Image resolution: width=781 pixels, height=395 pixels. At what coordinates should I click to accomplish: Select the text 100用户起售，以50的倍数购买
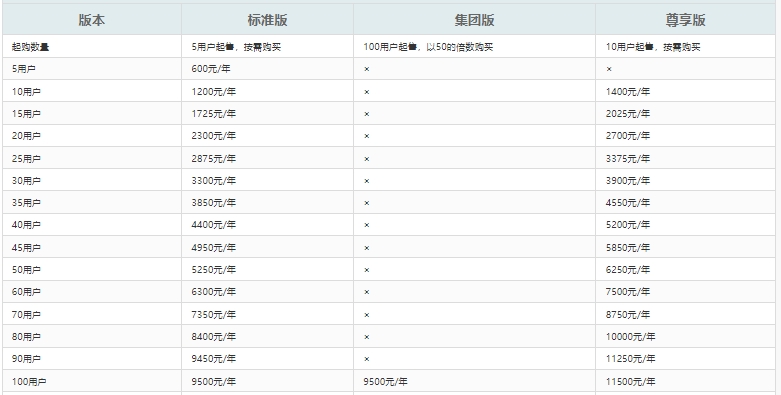[428, 47]
